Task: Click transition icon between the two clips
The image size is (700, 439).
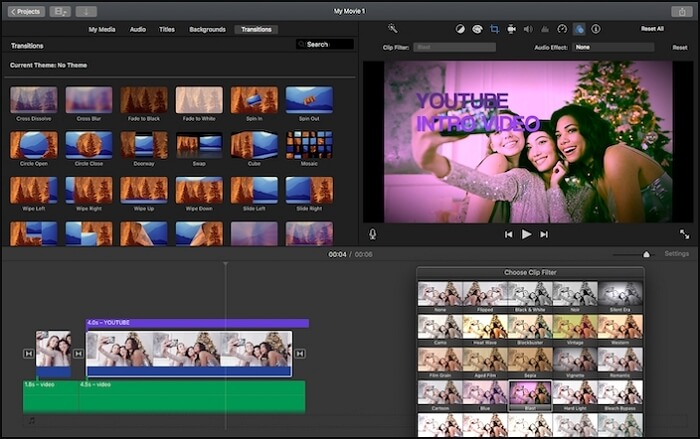Action: coord(78,354)
